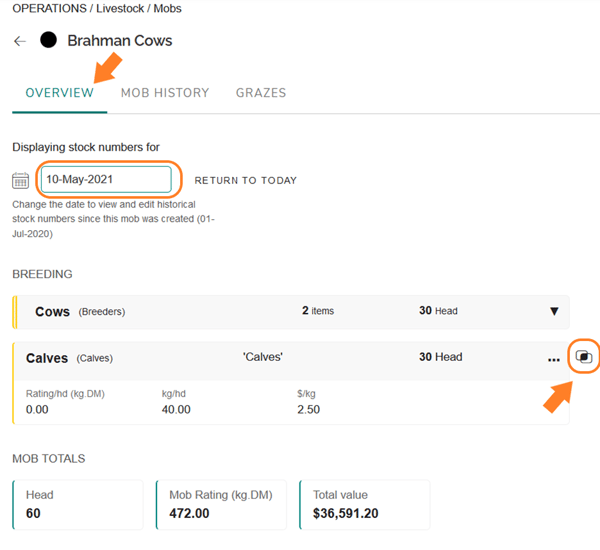
Task: Click the Calves $/kg value 2.50
Action: (x=309, y=409)
